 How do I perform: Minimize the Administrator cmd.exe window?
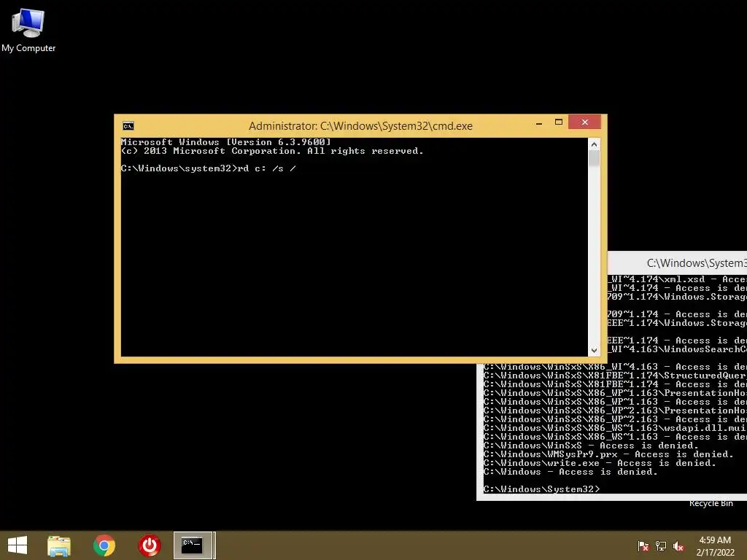(539, 122)
